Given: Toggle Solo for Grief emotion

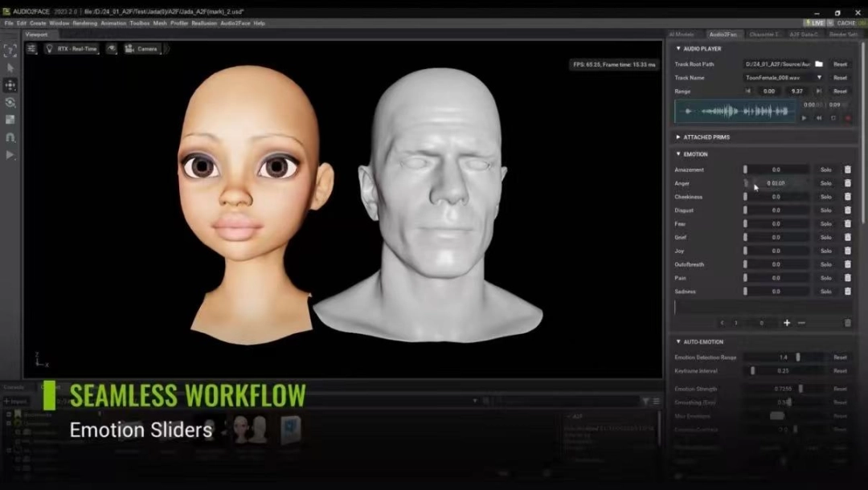Looking at the screenshot, I should click(x=825, y=237).
